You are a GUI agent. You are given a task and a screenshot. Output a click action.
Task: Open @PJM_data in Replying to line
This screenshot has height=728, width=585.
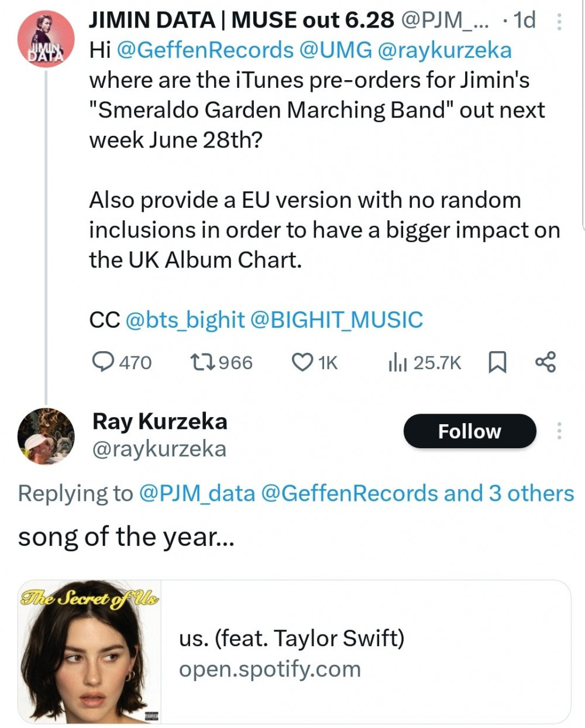197,493
